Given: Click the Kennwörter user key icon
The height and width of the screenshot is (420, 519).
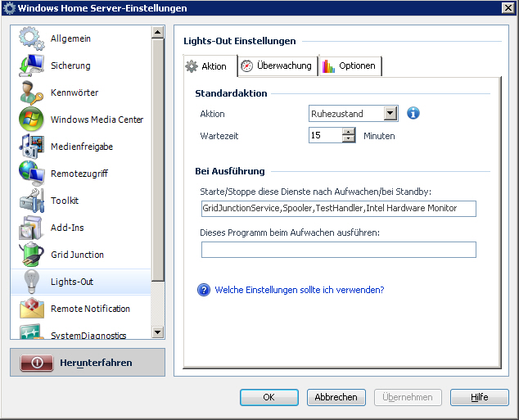Looking at the screenshot, I should (31, 93).
